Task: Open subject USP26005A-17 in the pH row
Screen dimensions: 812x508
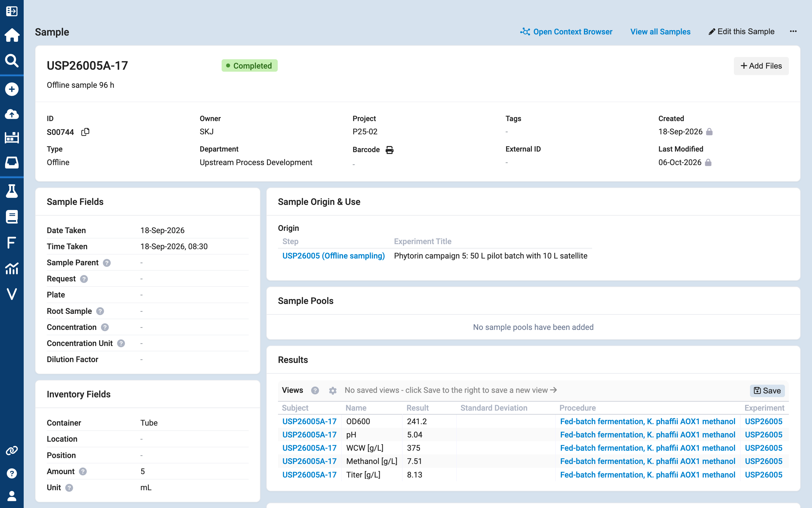Action: pyautogui.click(x=309, y=434)
